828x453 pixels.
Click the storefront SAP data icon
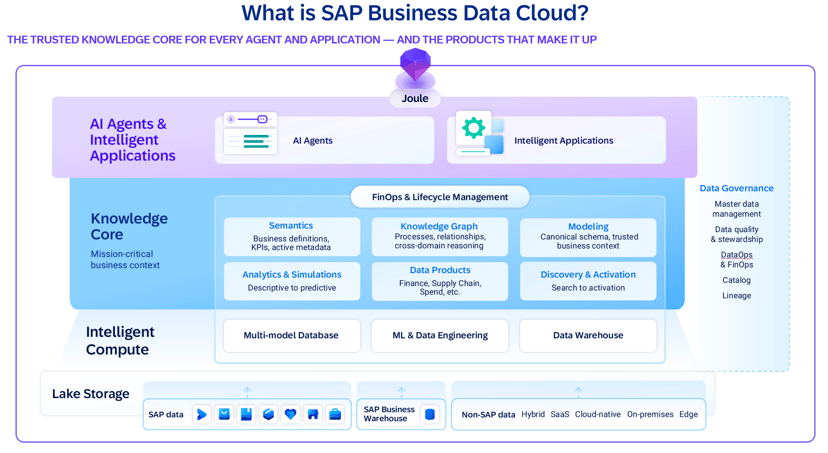coord(313,414)
